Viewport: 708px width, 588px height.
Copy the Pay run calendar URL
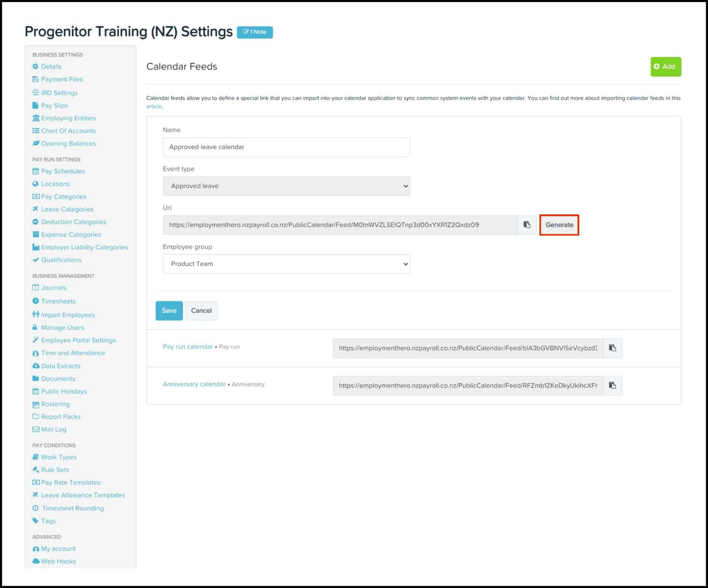click(612, 348)
